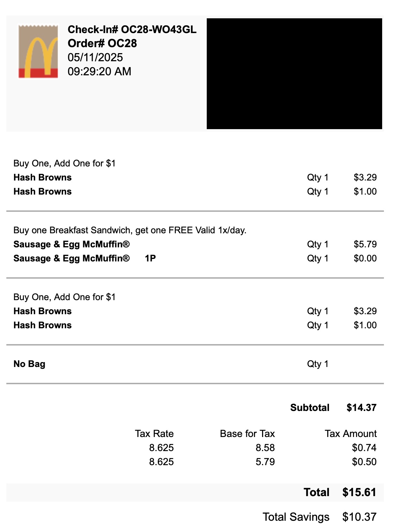Click the Order# OC28 heading

102,44
